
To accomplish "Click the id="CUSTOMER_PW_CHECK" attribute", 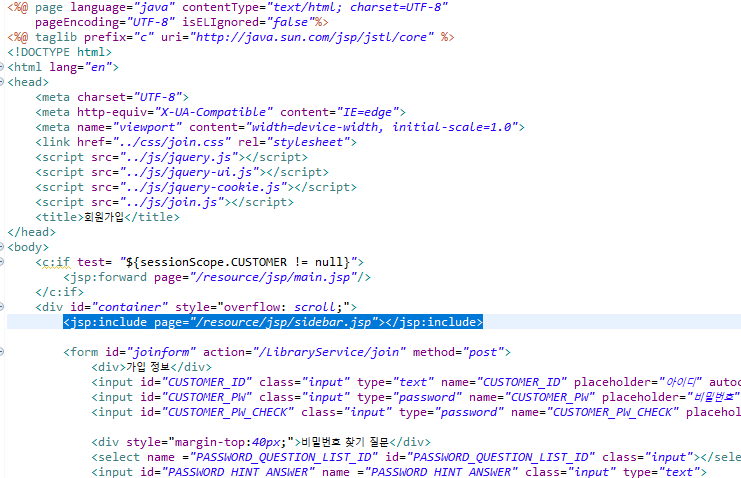I will (217, 412).
